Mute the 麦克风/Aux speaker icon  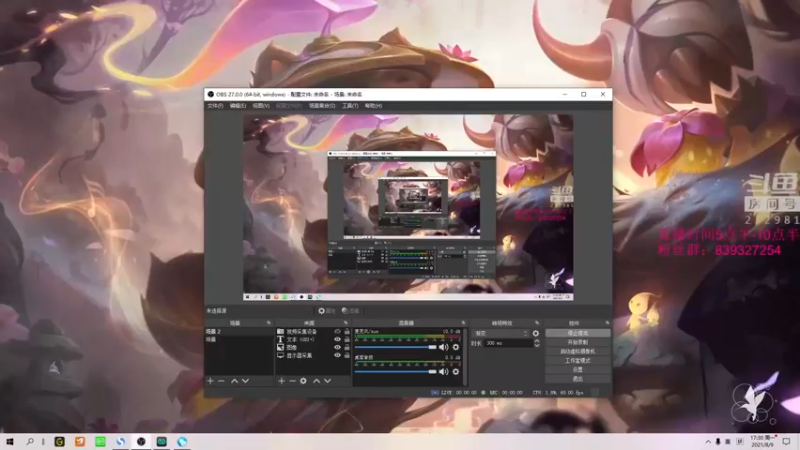(443, 347)
